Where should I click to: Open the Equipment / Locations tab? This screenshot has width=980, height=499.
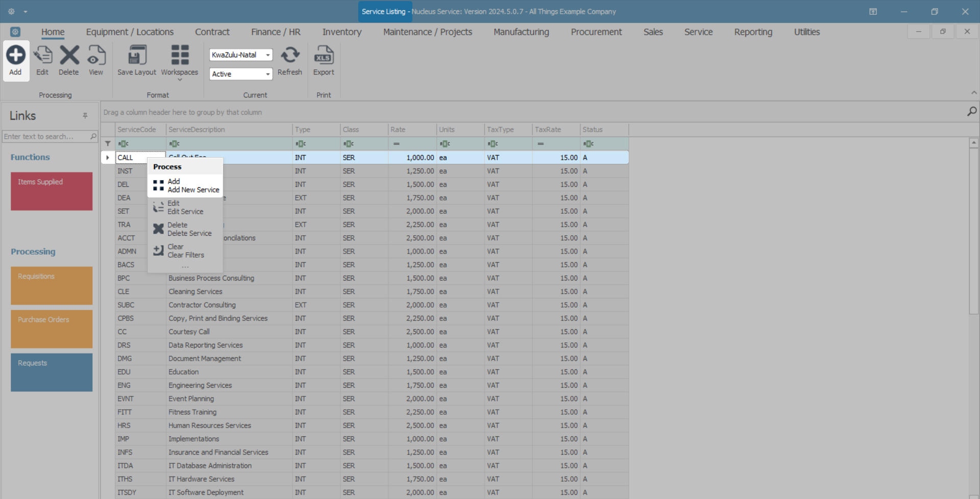tap(130, 32)
